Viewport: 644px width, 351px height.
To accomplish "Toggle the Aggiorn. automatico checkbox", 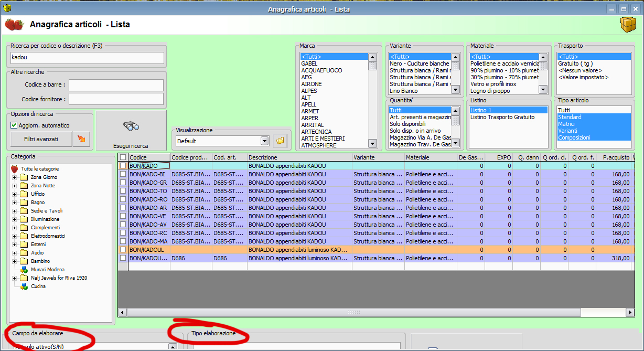I will pyautogui.click(x=14, y=125).
